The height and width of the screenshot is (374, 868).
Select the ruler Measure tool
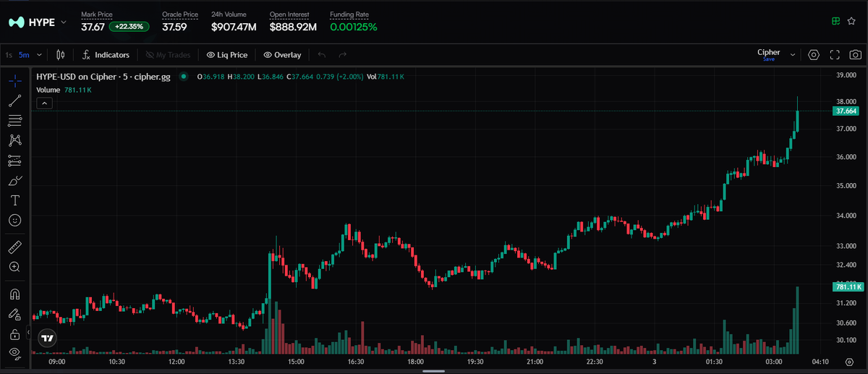[14, 247]
